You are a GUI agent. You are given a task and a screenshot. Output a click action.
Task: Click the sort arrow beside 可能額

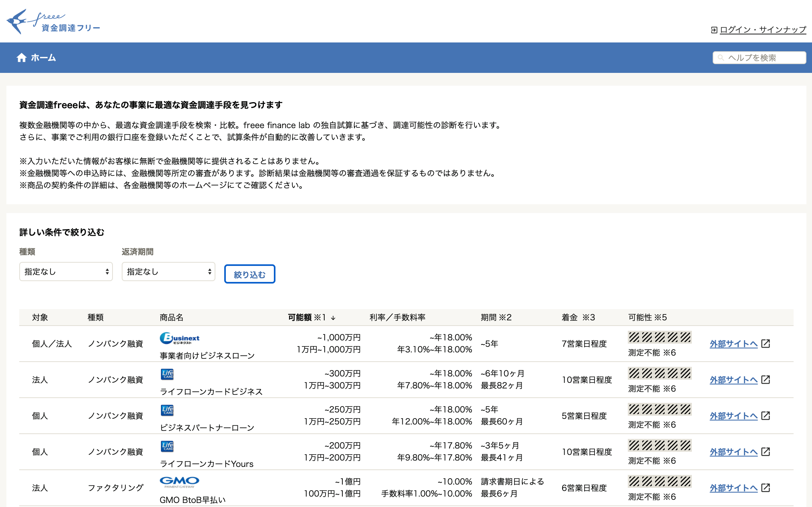click(333, 318)
